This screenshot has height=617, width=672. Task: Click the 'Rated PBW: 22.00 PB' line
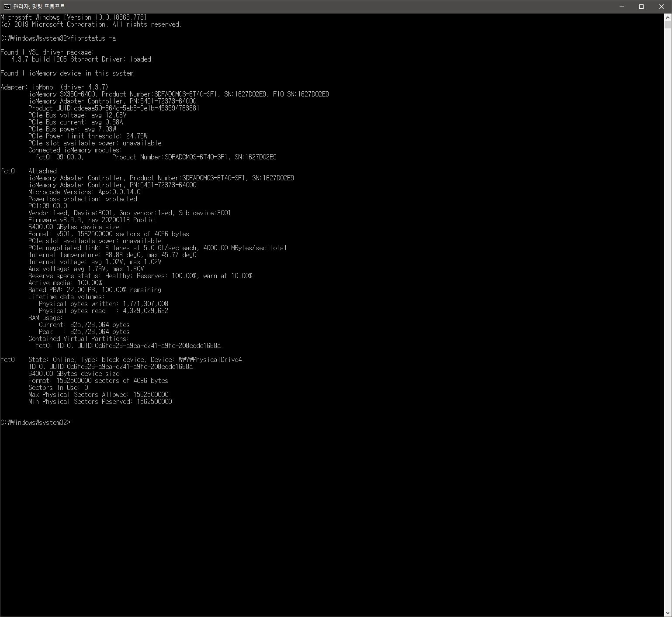95,290
